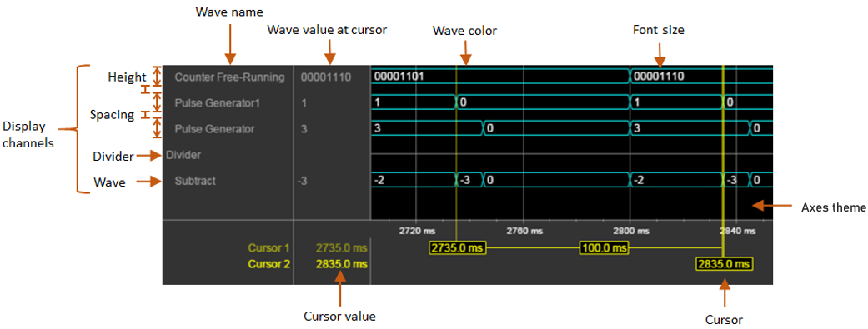Viewport: 868px width, 329px height.
Task: Click the 2735.0 ms cursor flag on the timeline
Action: click(x=457, y=247)
